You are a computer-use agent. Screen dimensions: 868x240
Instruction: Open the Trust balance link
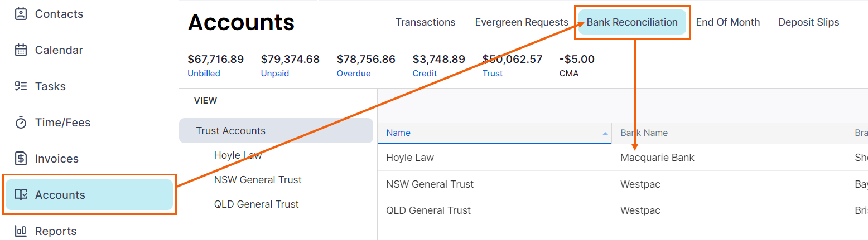(x=492, y=74)
